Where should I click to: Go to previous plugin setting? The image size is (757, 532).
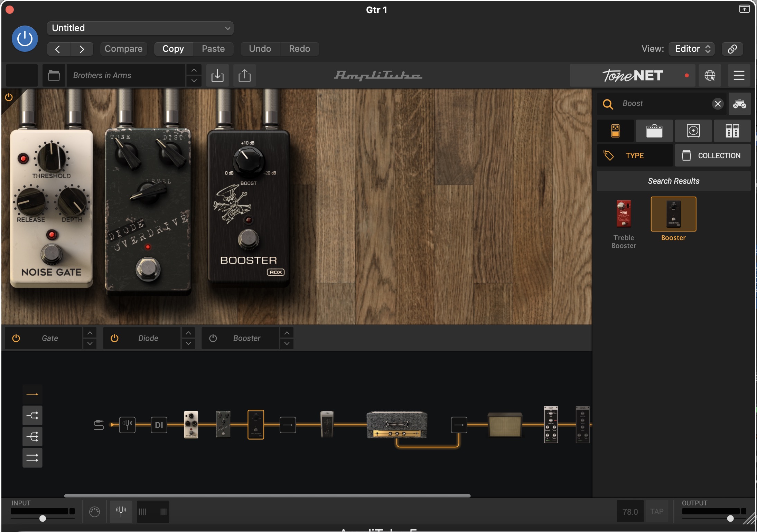[58, 49]
